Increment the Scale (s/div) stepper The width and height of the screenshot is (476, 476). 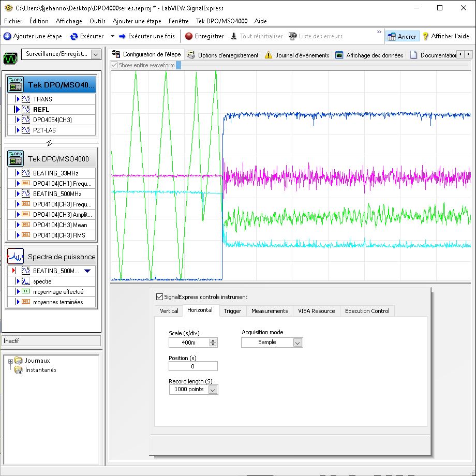click(213, 340)
